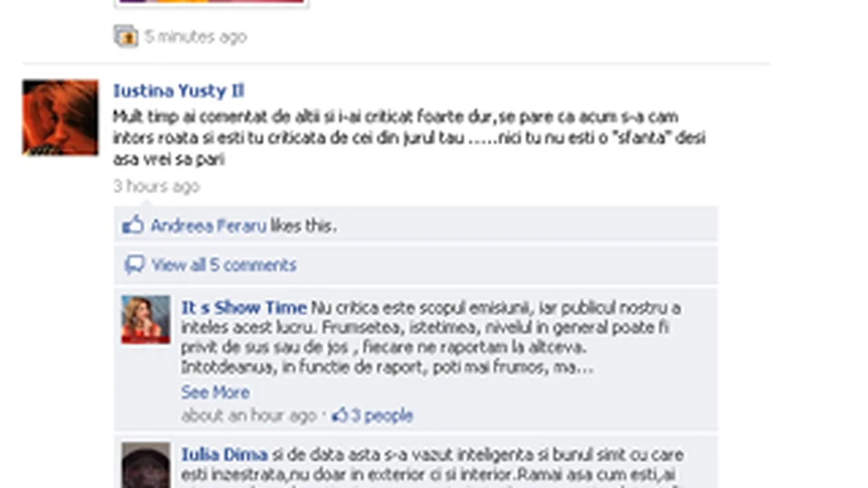Open the It s Show Time page link
The width and height of the screenshot is (868, 488).
click(244, 308)
